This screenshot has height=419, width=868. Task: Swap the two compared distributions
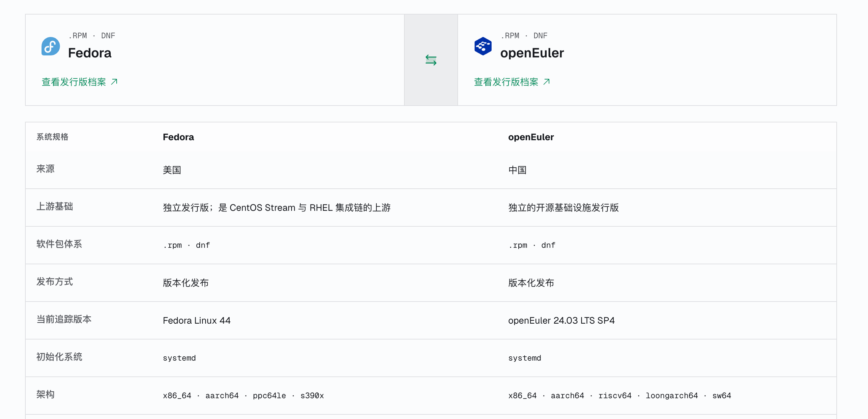click(x=431, y=60)
